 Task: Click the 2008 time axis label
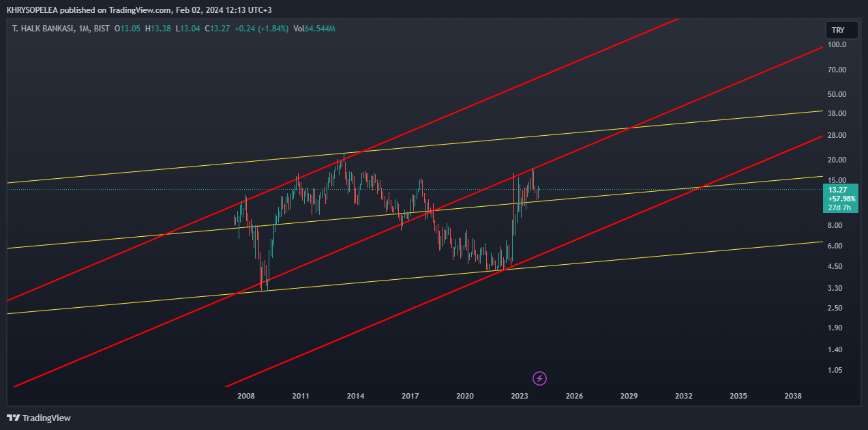click(x=246, y=396)
